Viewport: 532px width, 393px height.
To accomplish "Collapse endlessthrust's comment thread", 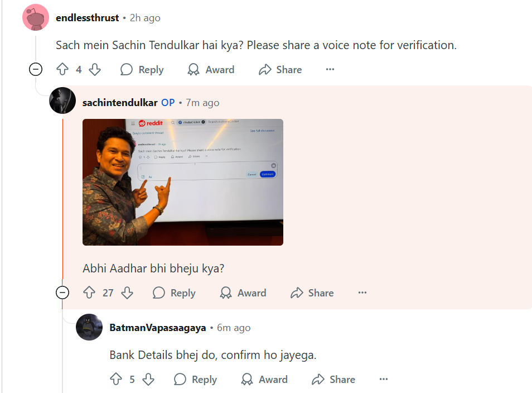I will (36, 70).
